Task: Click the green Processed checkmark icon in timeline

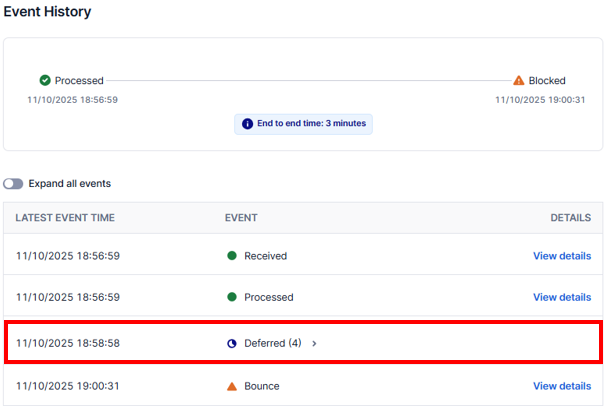Action: pyautogui.click(x=45, y=80)
